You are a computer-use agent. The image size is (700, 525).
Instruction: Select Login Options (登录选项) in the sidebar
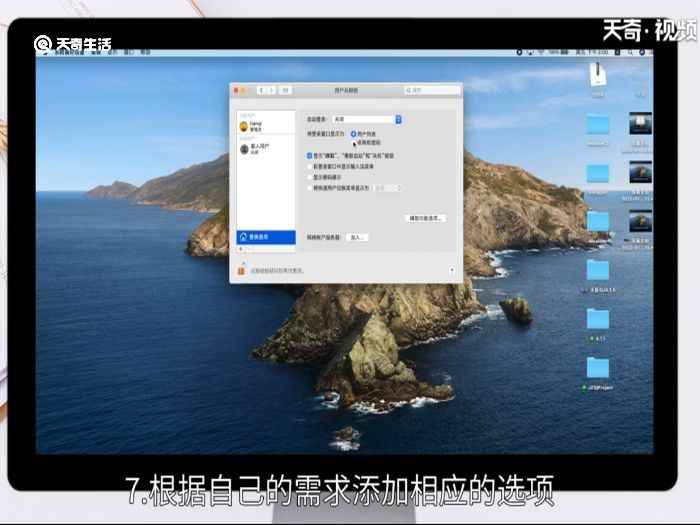[266, 237]
